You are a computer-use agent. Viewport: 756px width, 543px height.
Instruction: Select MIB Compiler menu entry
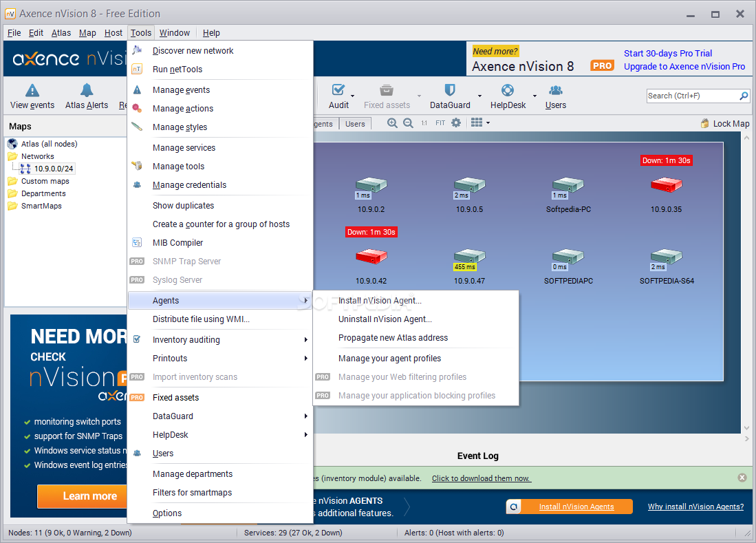coord(220,242)
